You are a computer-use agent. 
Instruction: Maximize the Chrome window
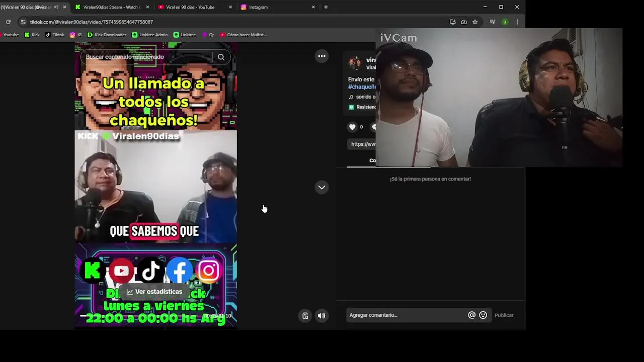coord(501,7)
